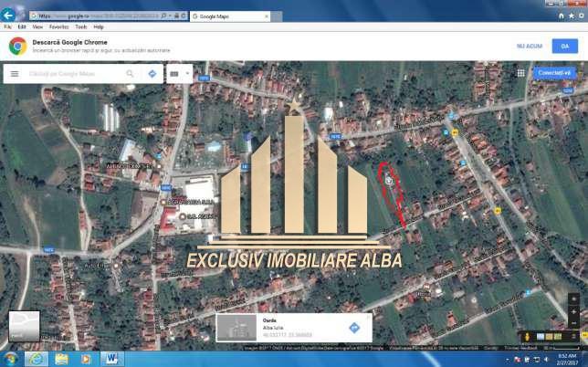
Task: Click the Oarda title in info card
Action: 269,320
